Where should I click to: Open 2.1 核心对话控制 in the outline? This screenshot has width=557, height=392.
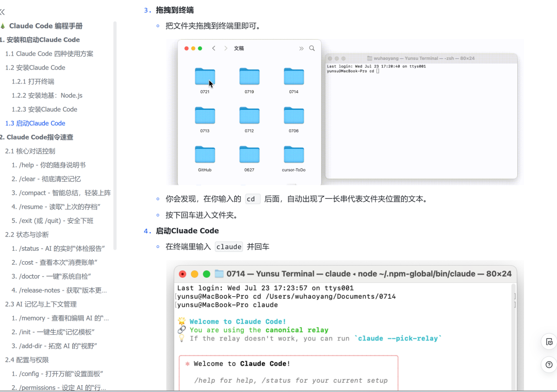(30, 151)
